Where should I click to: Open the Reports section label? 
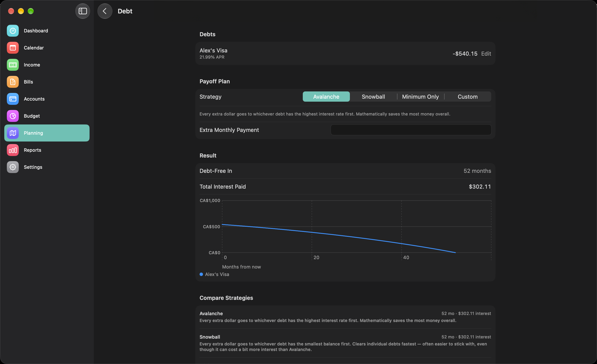tap(32, 150)
